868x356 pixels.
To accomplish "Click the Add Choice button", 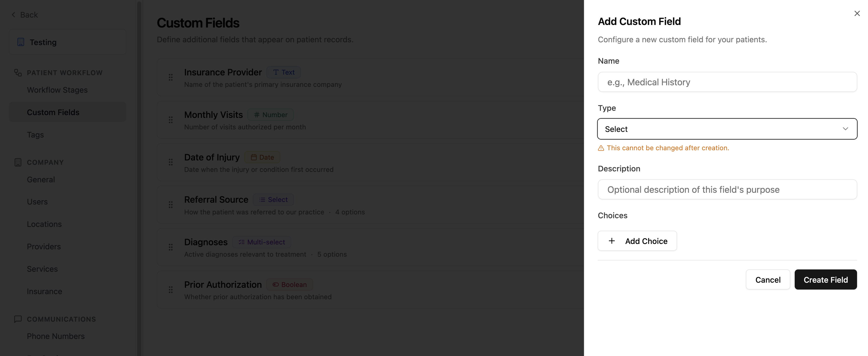I will pyautogui.click(x=637, y=241).
